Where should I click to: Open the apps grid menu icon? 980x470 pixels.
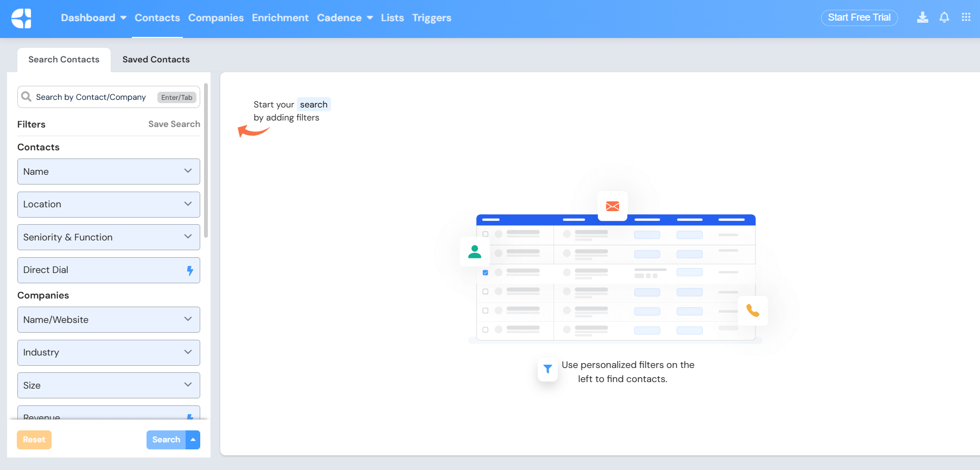[966, 17]
